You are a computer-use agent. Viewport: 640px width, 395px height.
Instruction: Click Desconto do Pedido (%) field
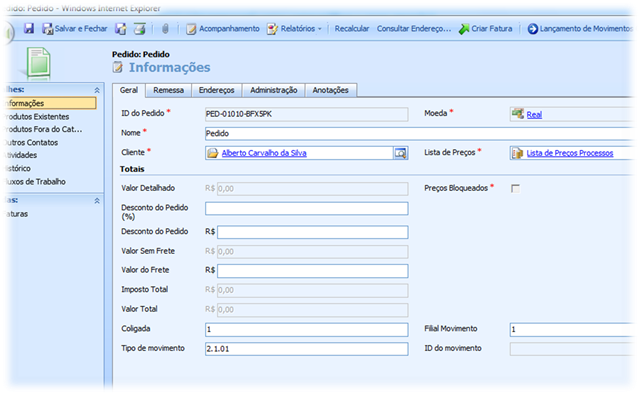307,209
